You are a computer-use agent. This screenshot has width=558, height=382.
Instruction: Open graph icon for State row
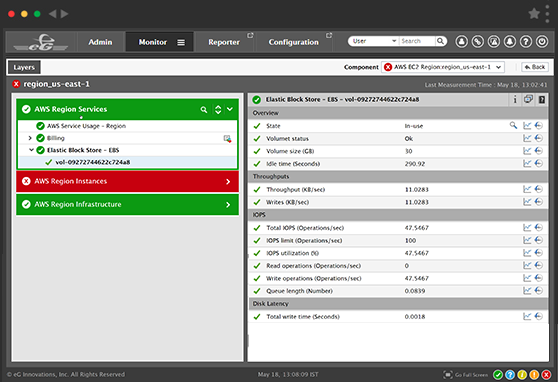(x=527, y=126)
